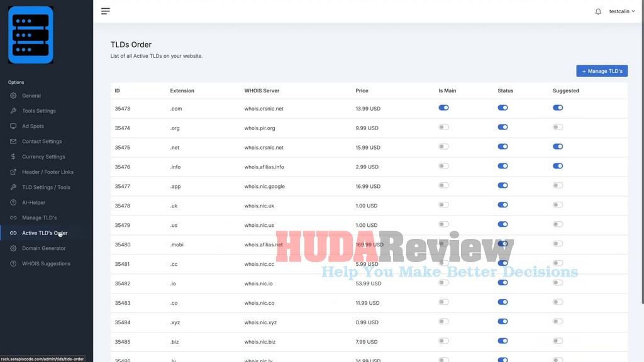The width and height of the screenshot is (644, 362).
Task: Enable Suggested for .uk
Action: point(558,205)
